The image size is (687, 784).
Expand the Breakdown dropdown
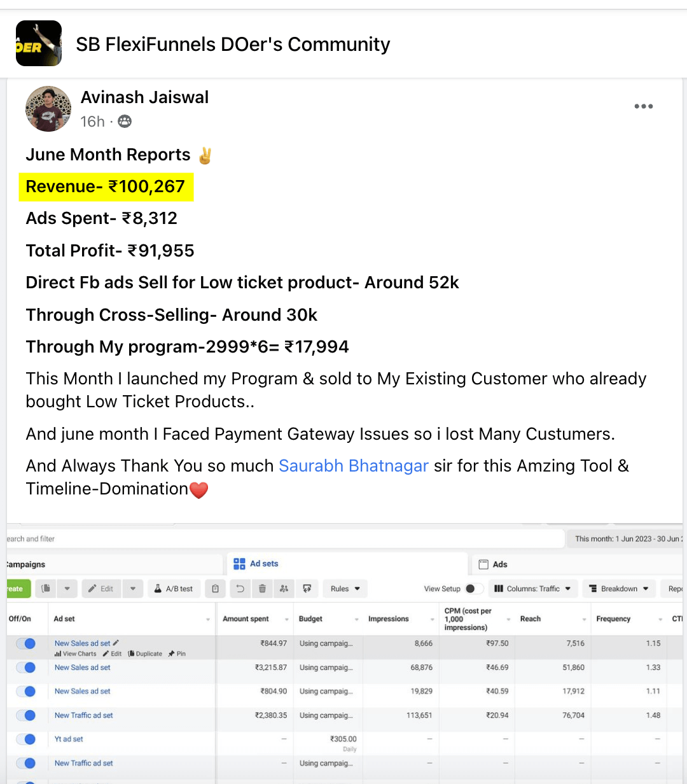(x=619, y=589)
